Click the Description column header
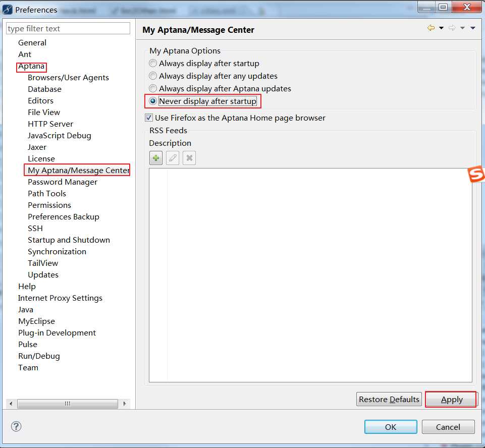 [170, 143]
